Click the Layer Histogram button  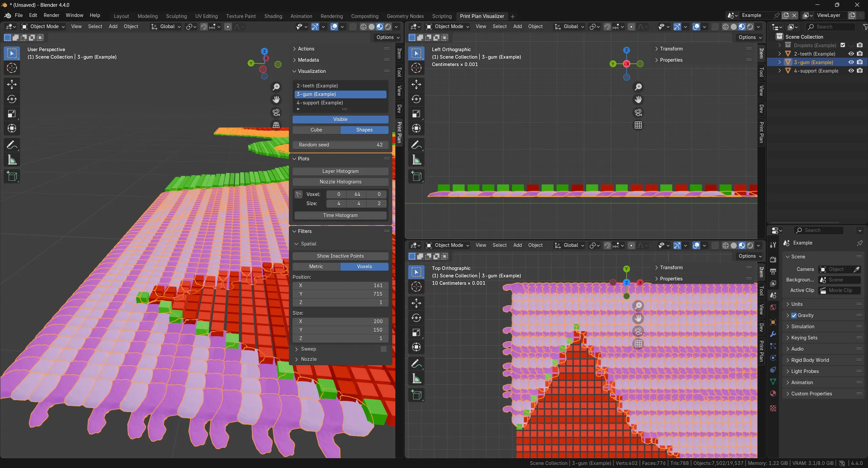coord(340,171)
